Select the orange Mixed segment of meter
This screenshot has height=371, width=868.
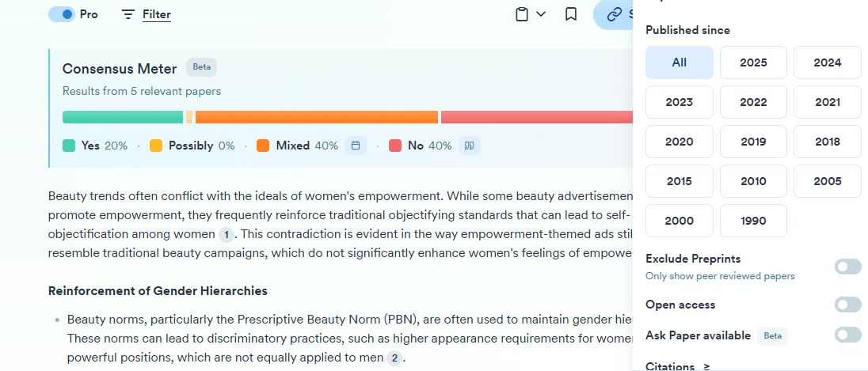pos(317,117)
